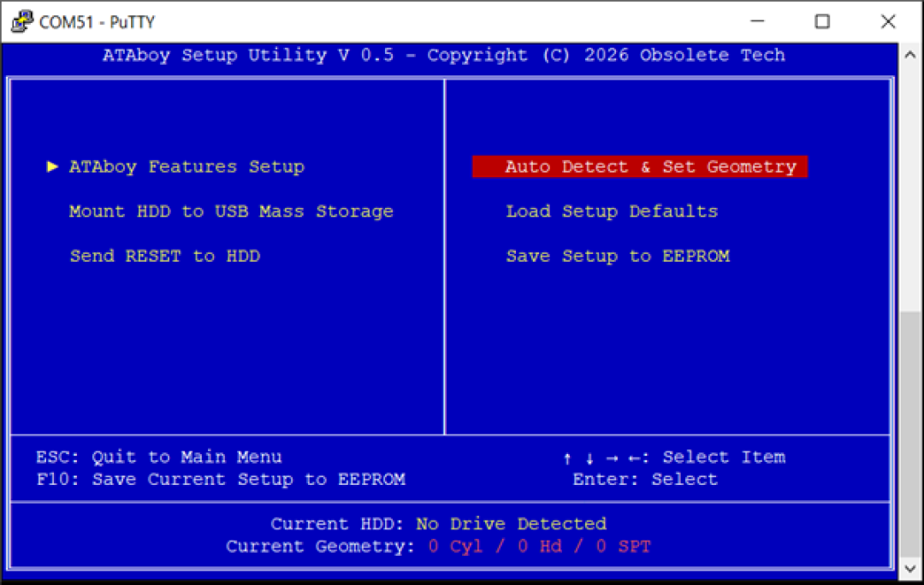Click the 'Current HDD:' label
The height and width of the screenshot is (585, 924).
pos(337,523)
